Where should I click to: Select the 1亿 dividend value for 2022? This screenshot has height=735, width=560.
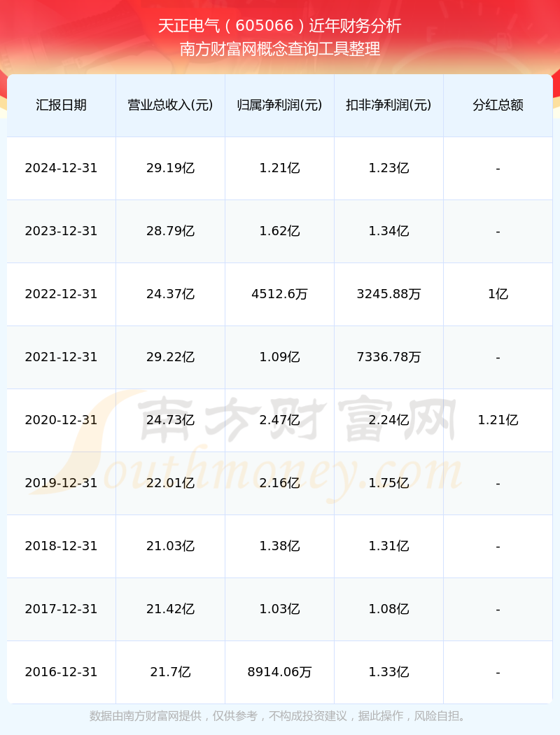[498, 294]
